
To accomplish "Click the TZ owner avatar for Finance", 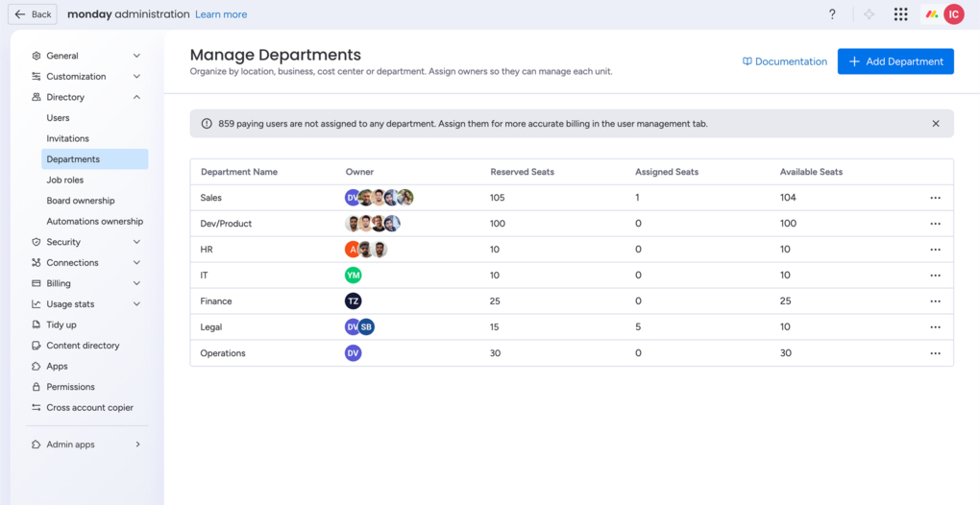I will (354, 301).
